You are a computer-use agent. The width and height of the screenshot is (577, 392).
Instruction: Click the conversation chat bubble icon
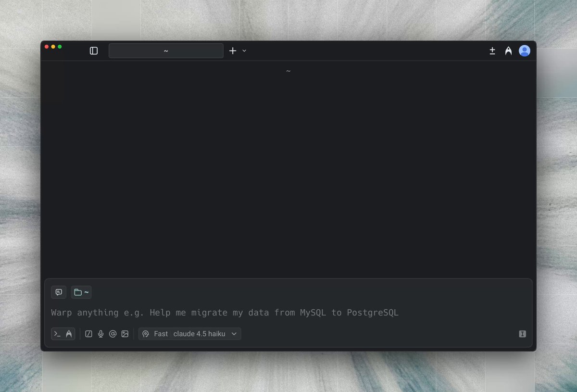coord(59,292)
